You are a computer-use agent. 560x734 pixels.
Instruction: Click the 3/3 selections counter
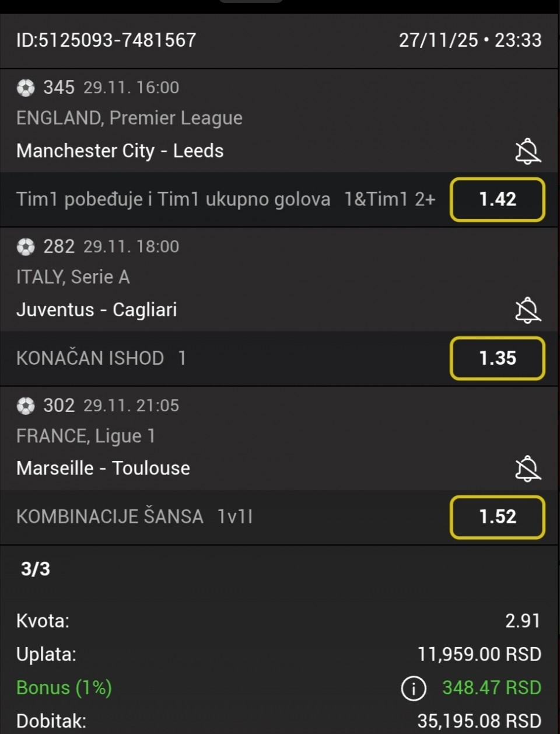(36, 569)
